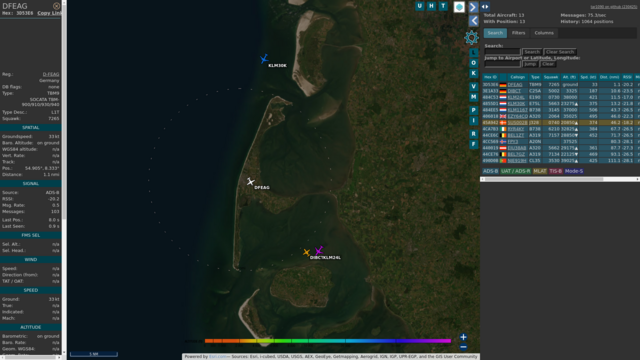Select the purple KLM24L plane on map
Viewport: 640px width, 360px height.
pyautogui.click(x=319, y=250)
